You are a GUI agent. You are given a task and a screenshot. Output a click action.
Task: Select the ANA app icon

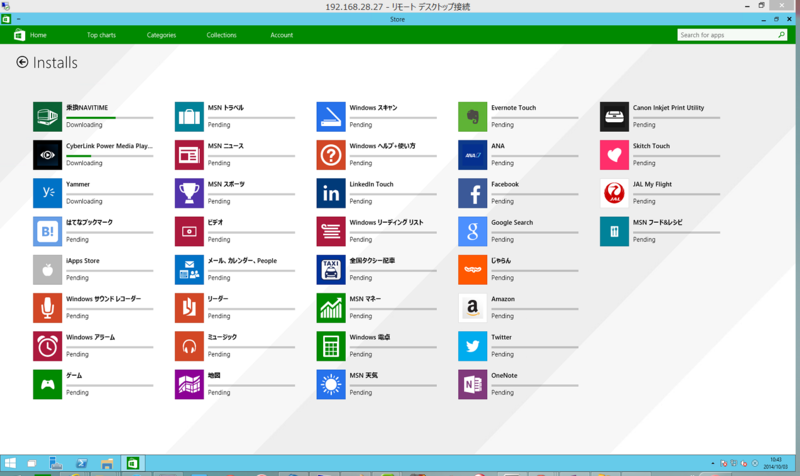(x=472, y=155)
